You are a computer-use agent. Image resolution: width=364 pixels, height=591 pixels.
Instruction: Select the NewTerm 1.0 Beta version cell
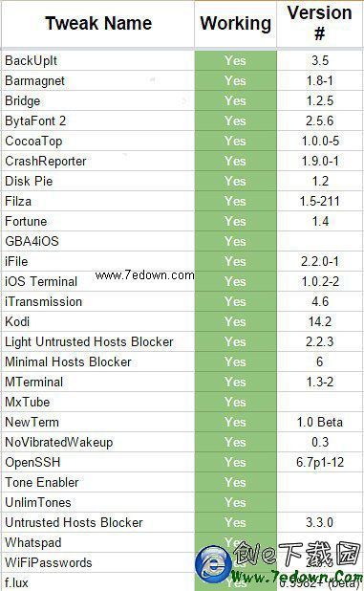pos(320,422)
